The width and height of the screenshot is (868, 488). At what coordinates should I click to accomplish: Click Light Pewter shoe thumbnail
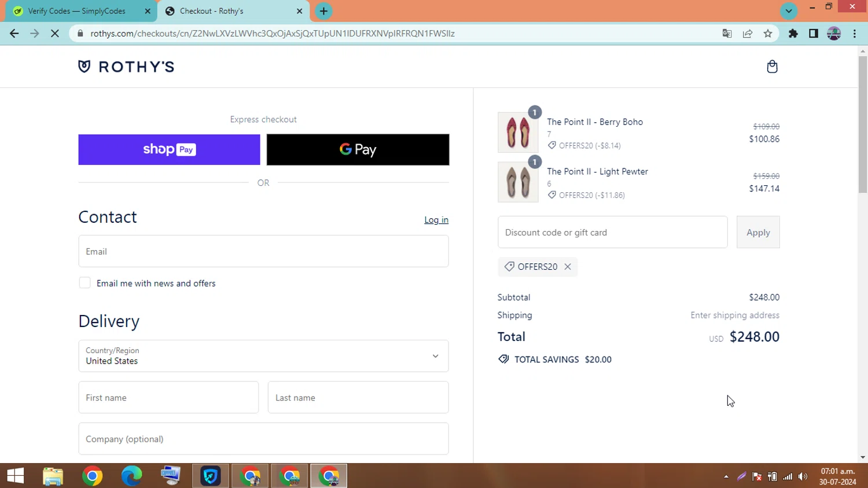coord(518,182)
